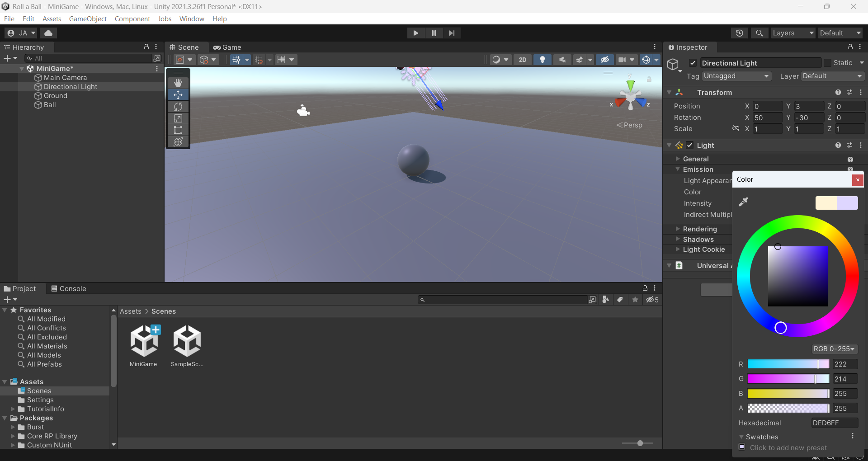Adjust the R color channel slider

click(788, 364)
